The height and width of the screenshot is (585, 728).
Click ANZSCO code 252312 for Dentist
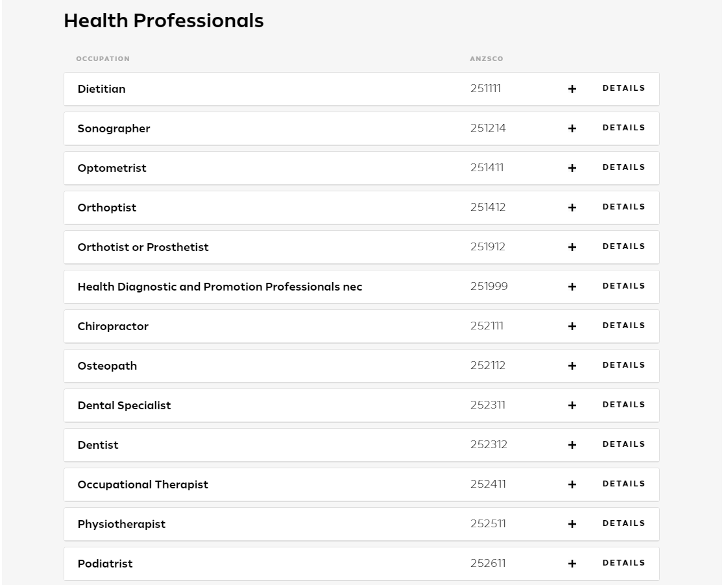(489, 444)
